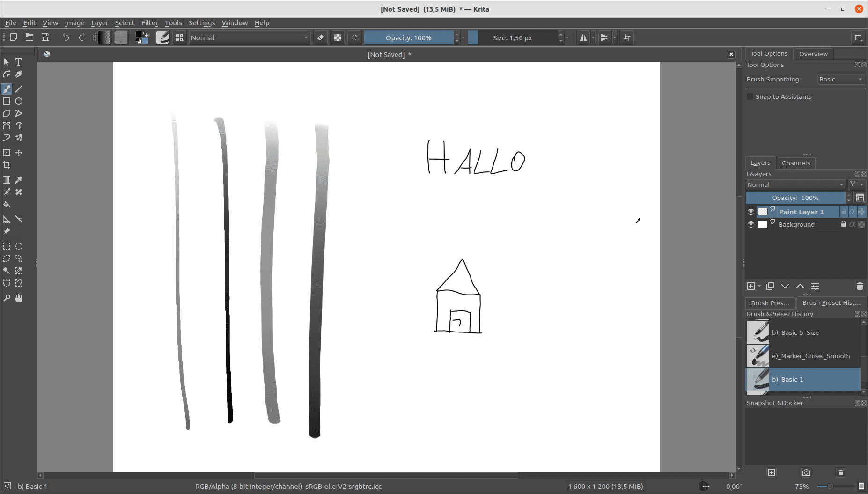Delete layer using trash icon
The image size is (868, 494).
click(860, 286)
